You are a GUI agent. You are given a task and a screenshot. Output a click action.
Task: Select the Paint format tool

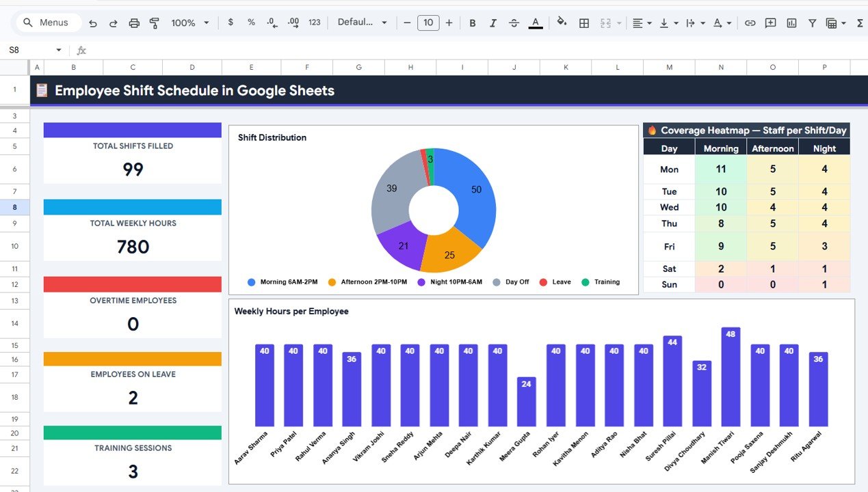(x=155, y=23)
